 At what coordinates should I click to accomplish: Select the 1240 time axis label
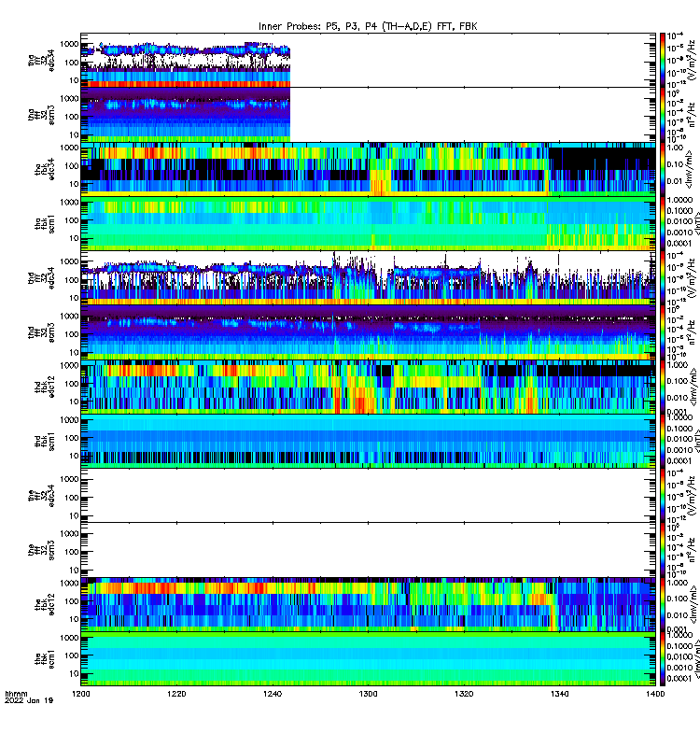click(x=273, y=694)
